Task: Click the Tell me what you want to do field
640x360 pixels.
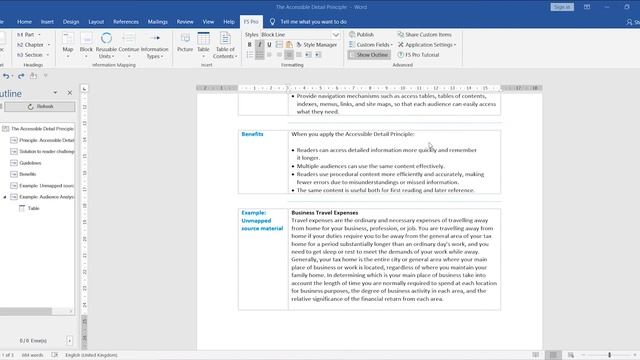Action: tap(313, 22)
